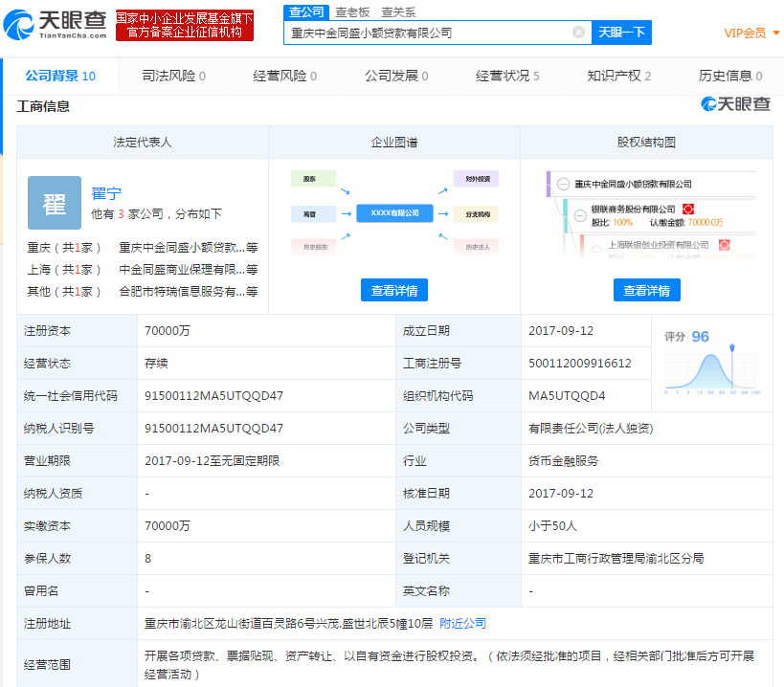The width and height of the screenshot is (784, 687).
Task: Click the red icon beside 银联商务股份有限公司
Action: point(688,209)
